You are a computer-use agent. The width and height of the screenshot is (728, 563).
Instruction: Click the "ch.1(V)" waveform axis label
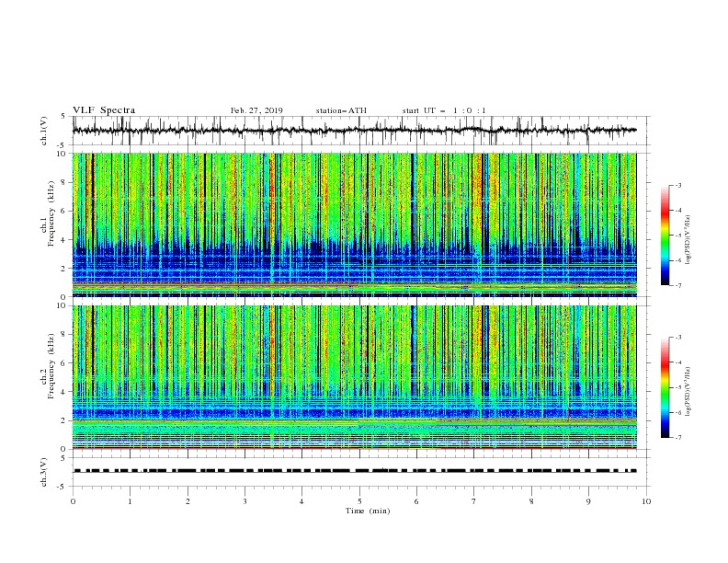[44, 131]
